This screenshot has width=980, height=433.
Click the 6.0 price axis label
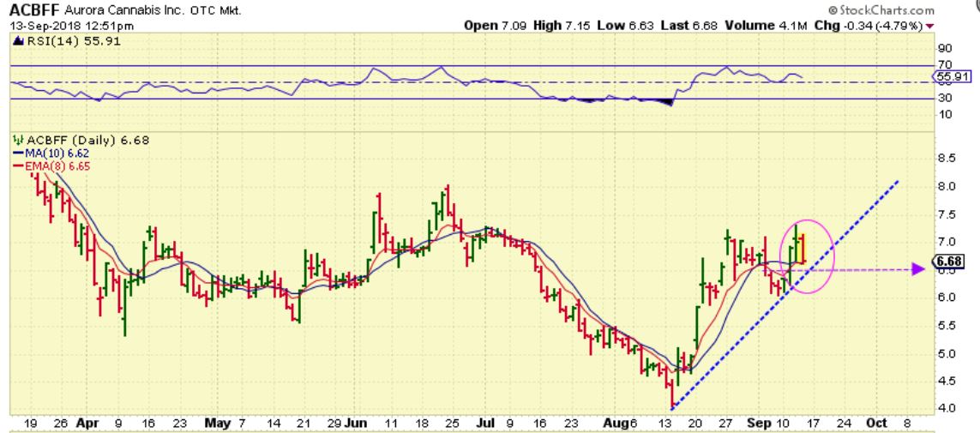click(946, 298)
